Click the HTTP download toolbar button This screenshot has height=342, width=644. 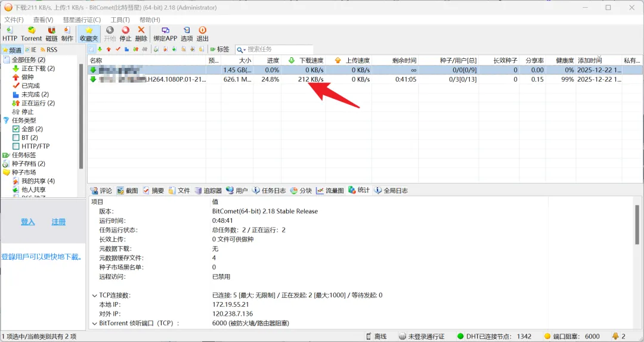[x=10, y=34]
